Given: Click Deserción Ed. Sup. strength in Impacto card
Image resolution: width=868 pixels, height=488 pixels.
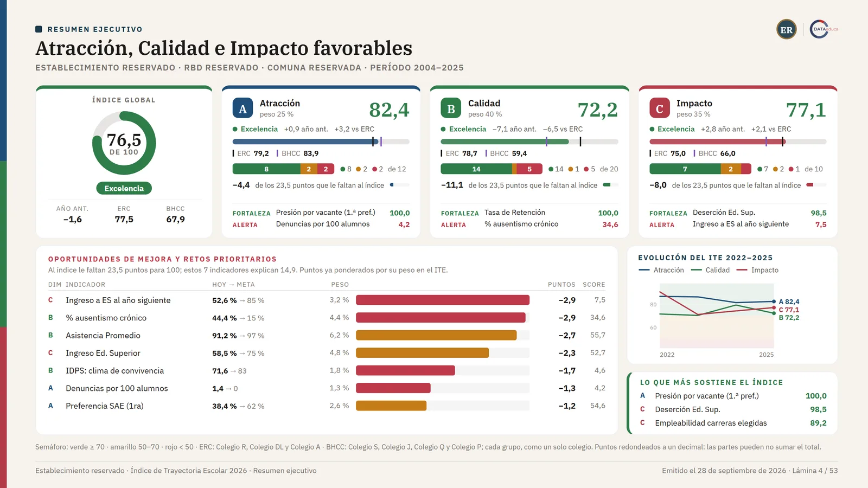Looking at the screenshot, I should pyautogui.click(x=724, y=213).
